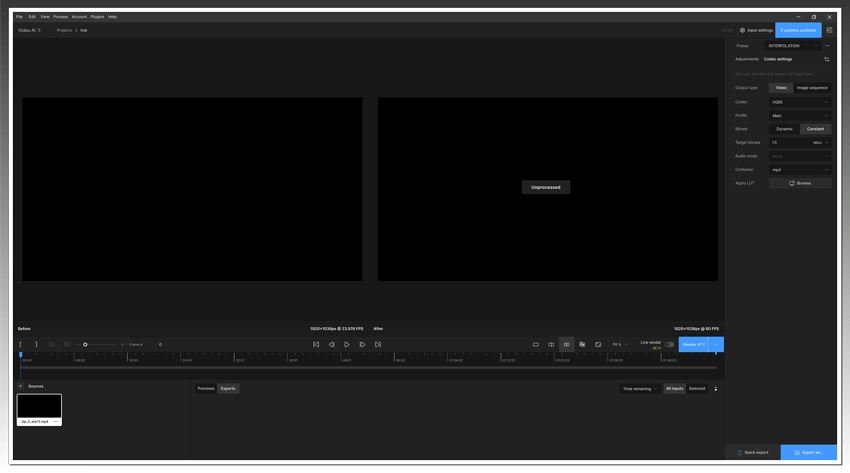Toggle the Live render switch

tap(669, 345)
